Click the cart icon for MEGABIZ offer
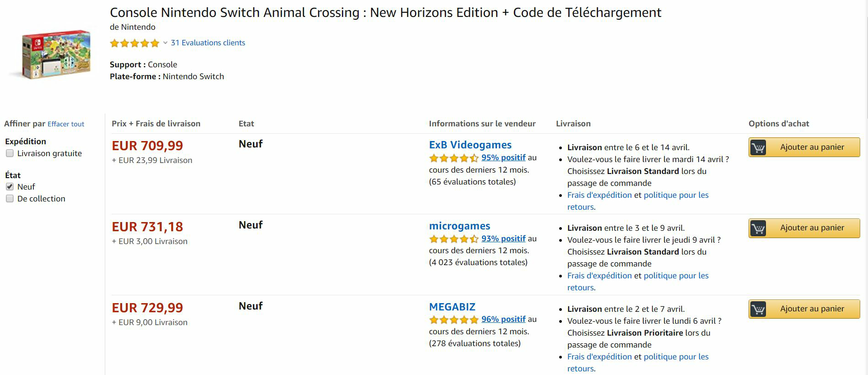Image resolution: width=868 pixels, height=375 pixels. [758, 310]
